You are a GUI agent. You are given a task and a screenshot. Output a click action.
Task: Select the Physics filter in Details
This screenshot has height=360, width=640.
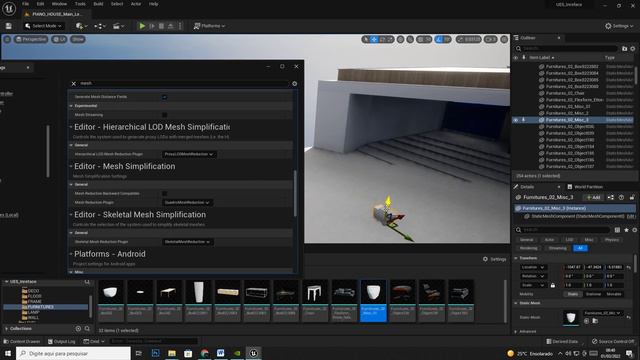coord(612,240)
